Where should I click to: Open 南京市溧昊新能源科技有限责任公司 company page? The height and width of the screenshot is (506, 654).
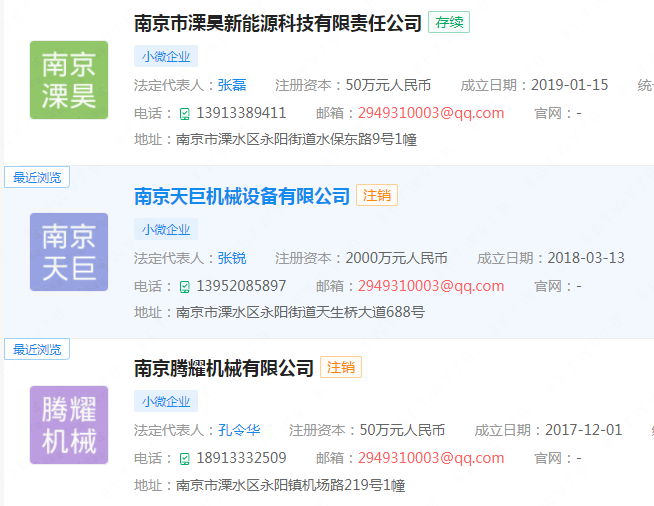(x=278, y=23)
